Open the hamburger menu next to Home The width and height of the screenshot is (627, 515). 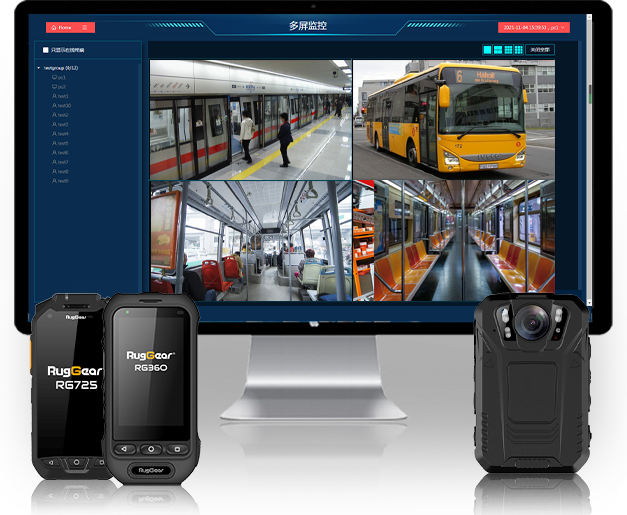(86, 27)
